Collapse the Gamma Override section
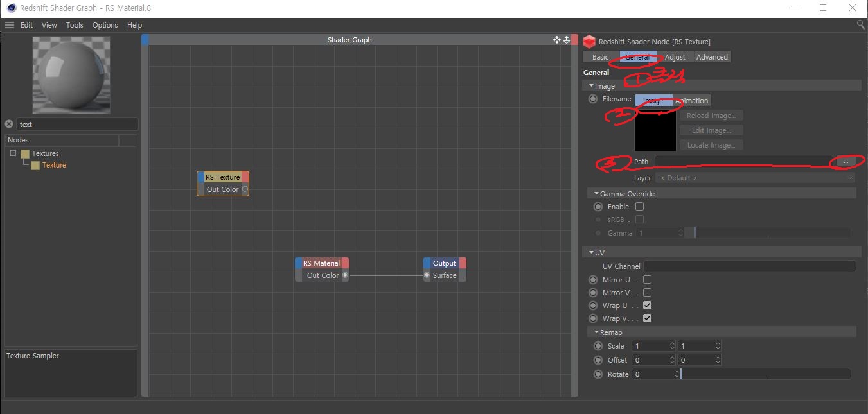The image size is (868, 414). (596, 194)
